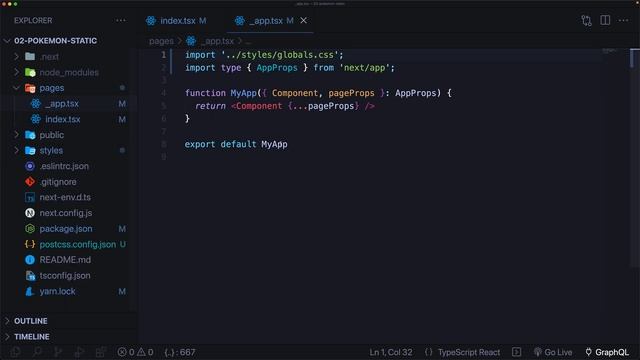The height and width of the screenshot is (360, 640).
Task: Open Run and Debug from status bar
Action: (x=80, y=352)
